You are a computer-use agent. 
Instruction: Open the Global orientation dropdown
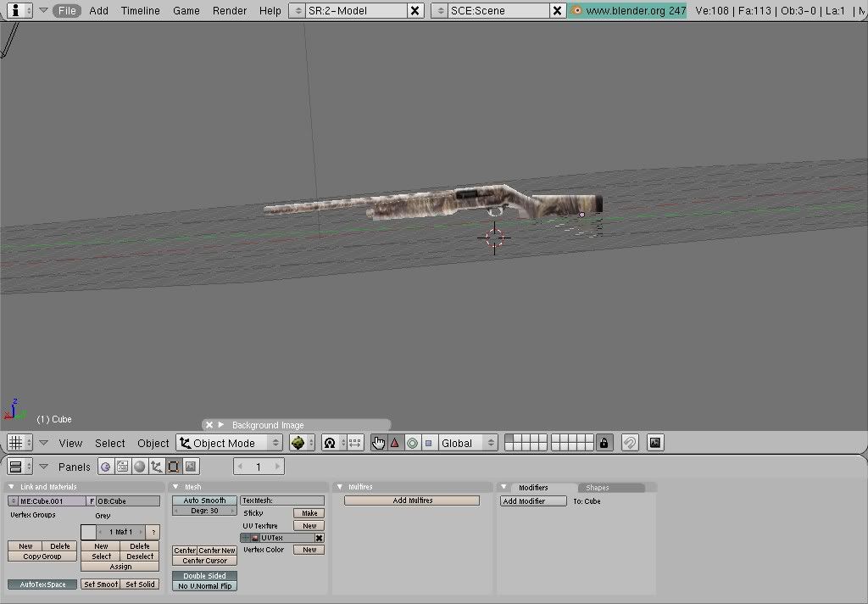pyautogui.click(x=468, y=443)
